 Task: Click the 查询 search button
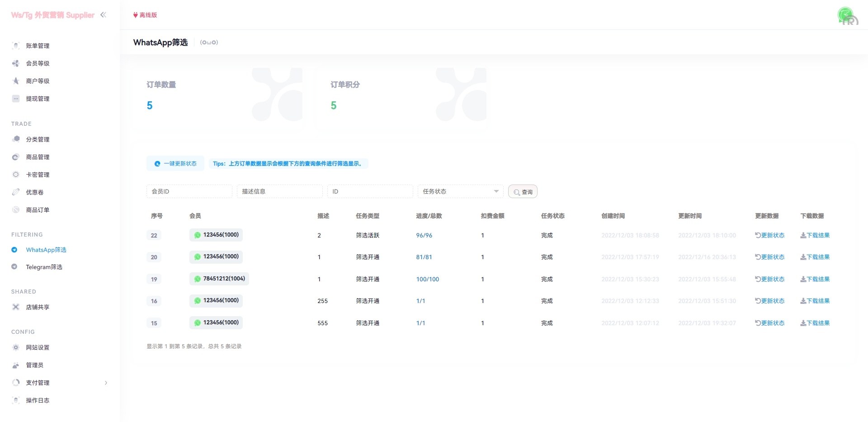(x=522, y=191)
